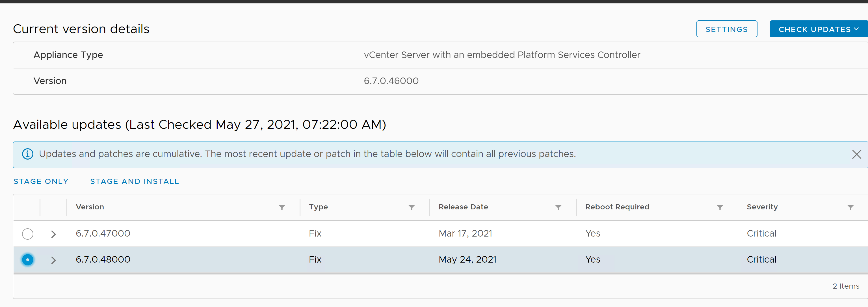Click the 'Fix' type in 6.7.0.48000 row
Image resolution: width=868 pixels, height=307 pixels.
click(315, 259)
